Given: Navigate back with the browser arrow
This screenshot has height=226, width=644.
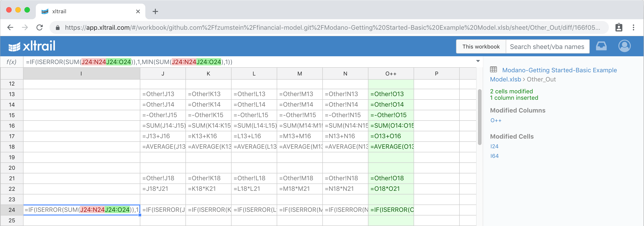Looking at the screenshot, I should [x=10, y=27].
